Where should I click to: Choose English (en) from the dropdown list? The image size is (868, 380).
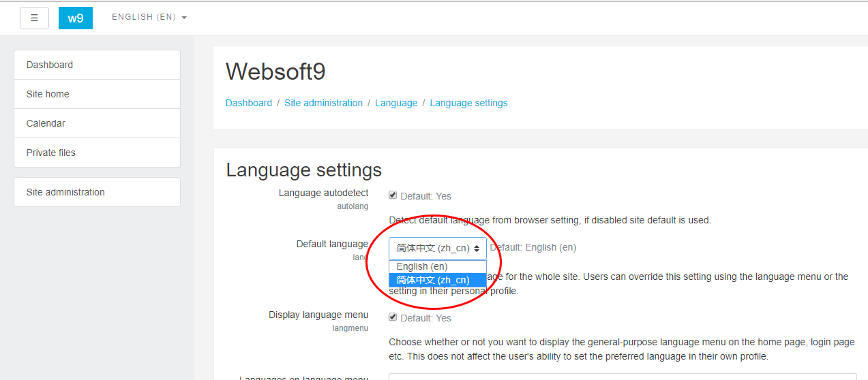click(422, 266)
